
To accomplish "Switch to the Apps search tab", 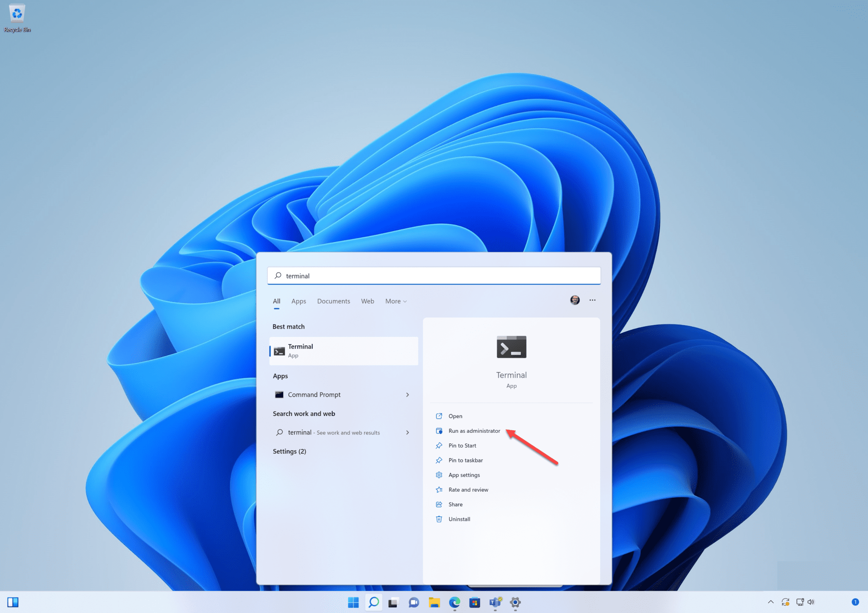I will 298,301.
